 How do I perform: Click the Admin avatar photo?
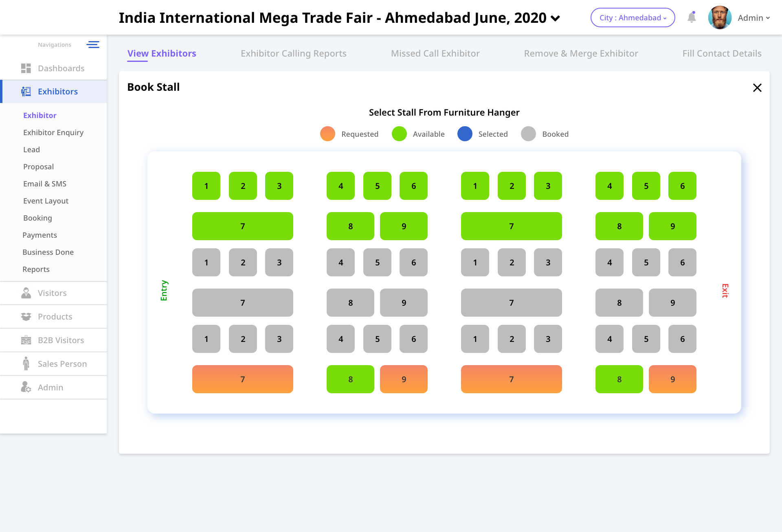[x=720, y=18]
